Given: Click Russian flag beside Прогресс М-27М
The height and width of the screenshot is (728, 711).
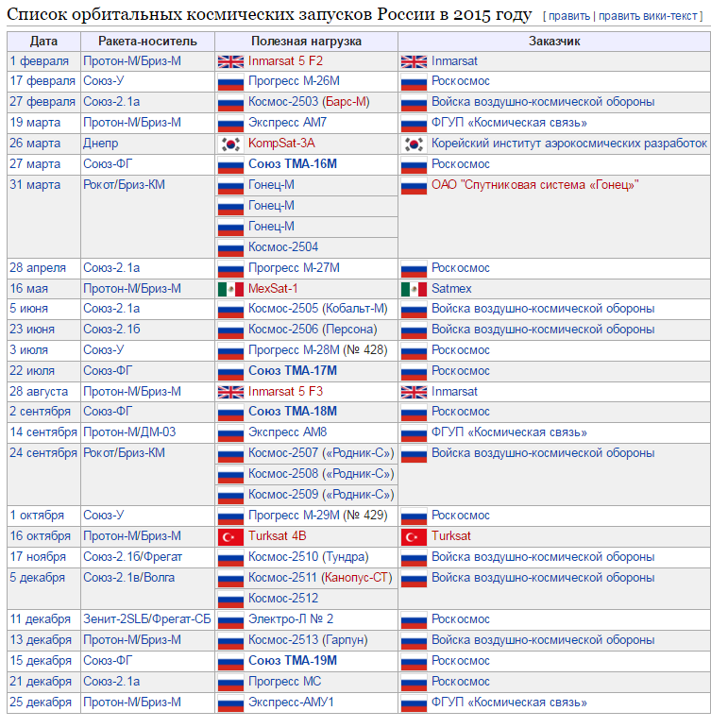Looking at the screenshot, I should point(230,269).
